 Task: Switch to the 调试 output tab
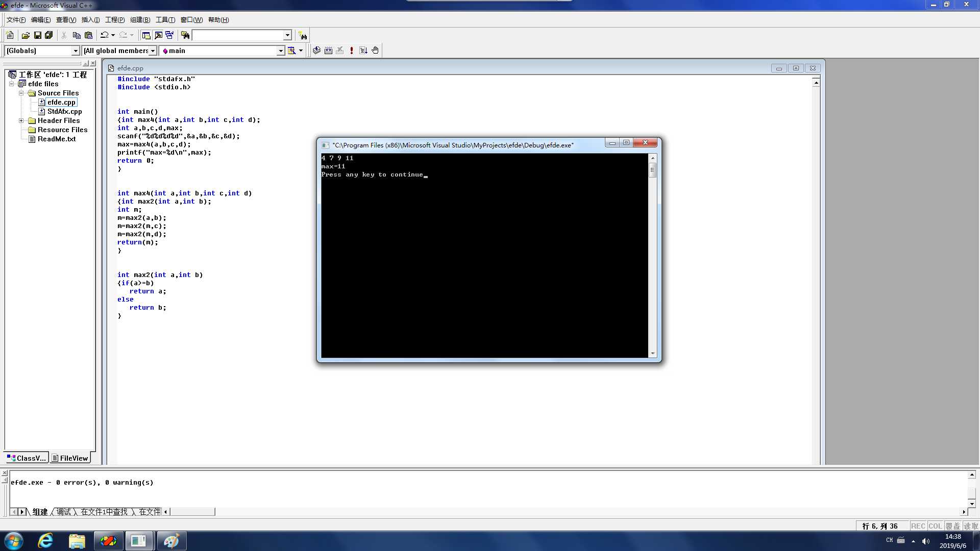click(64, 512)
